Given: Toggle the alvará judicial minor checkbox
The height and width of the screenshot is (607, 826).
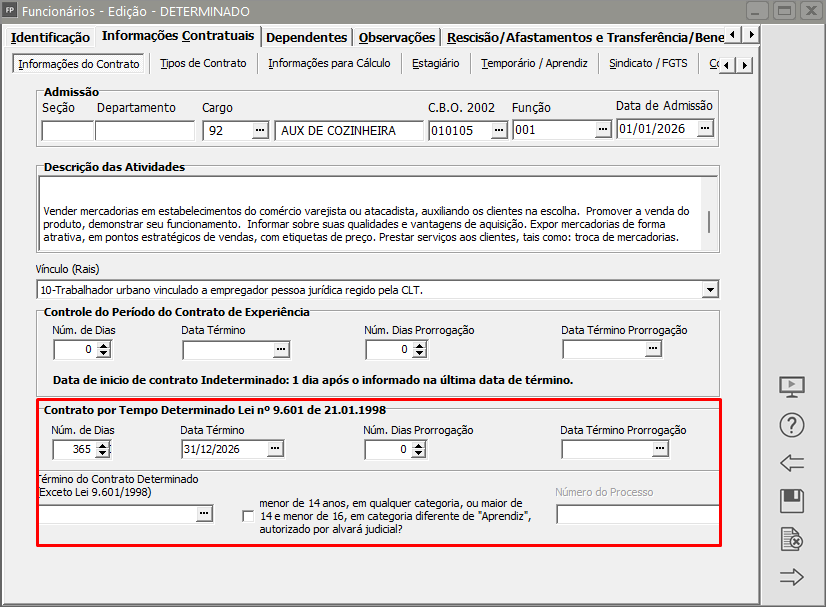Looking at the screenshot, I should [248, 516].
